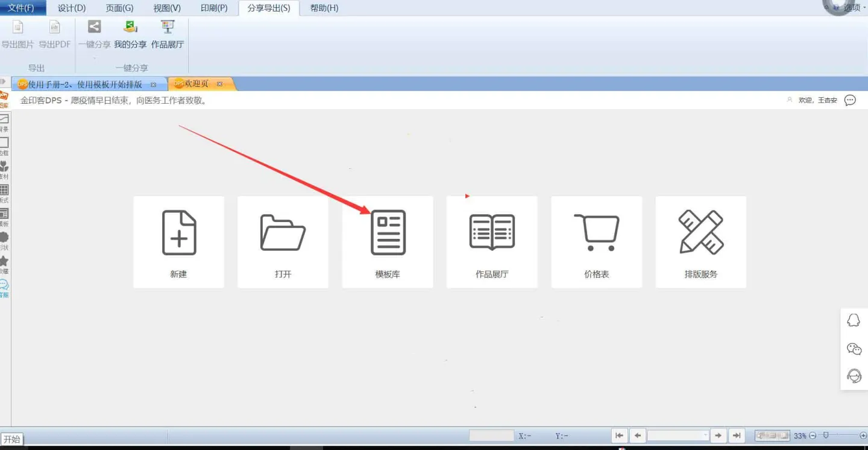
Task: Jump to the last page
Action: pos(736,436)
